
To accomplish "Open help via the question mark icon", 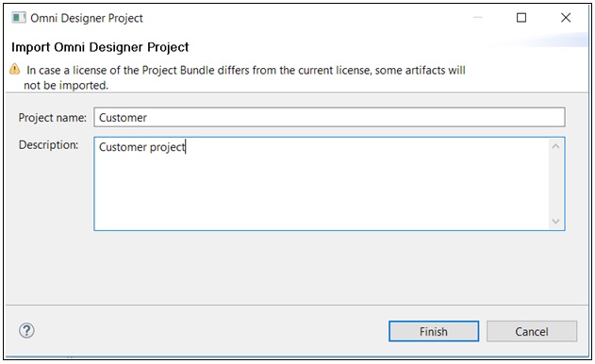I will click(x=26, y=331).
